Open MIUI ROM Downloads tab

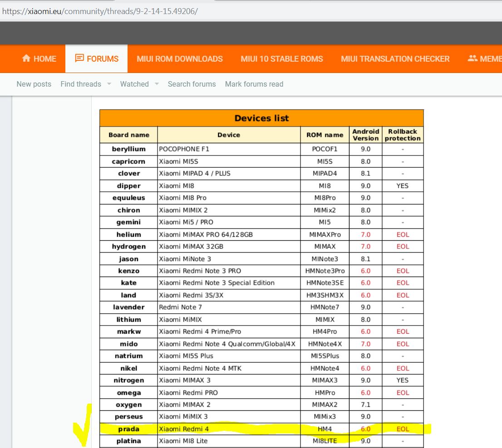tap(180, 59)
